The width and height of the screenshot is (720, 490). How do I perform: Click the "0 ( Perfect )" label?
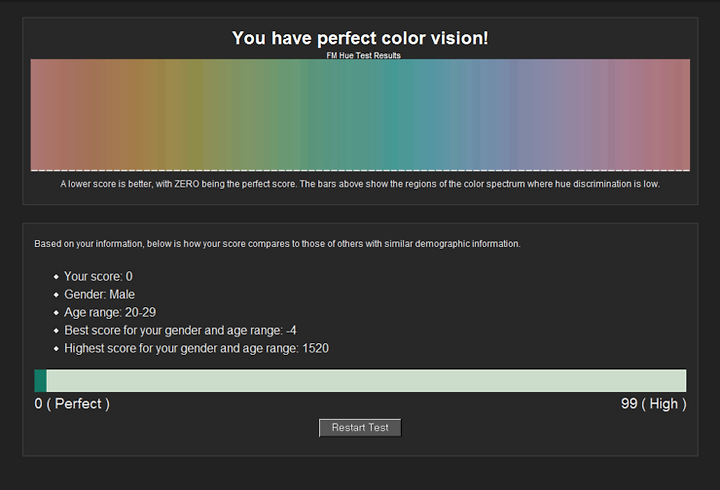click(72, 404)
